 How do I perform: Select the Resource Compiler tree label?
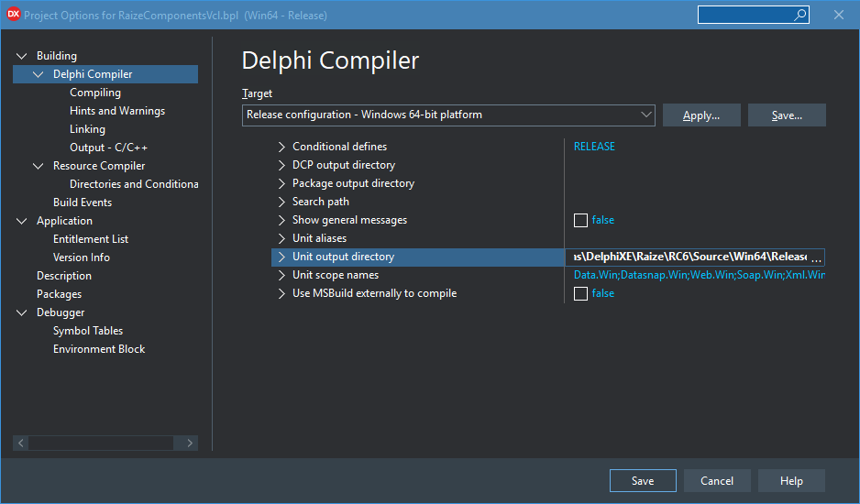click(99, 166)
